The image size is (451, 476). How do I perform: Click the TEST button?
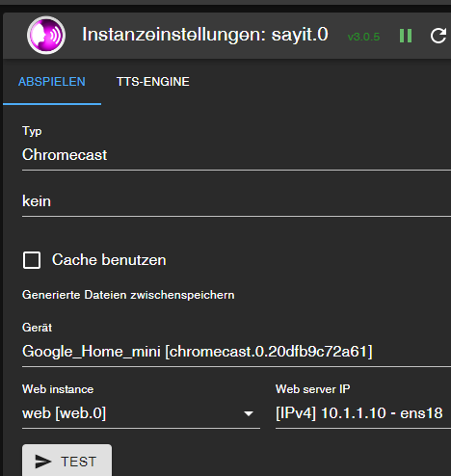pos(66,461)
